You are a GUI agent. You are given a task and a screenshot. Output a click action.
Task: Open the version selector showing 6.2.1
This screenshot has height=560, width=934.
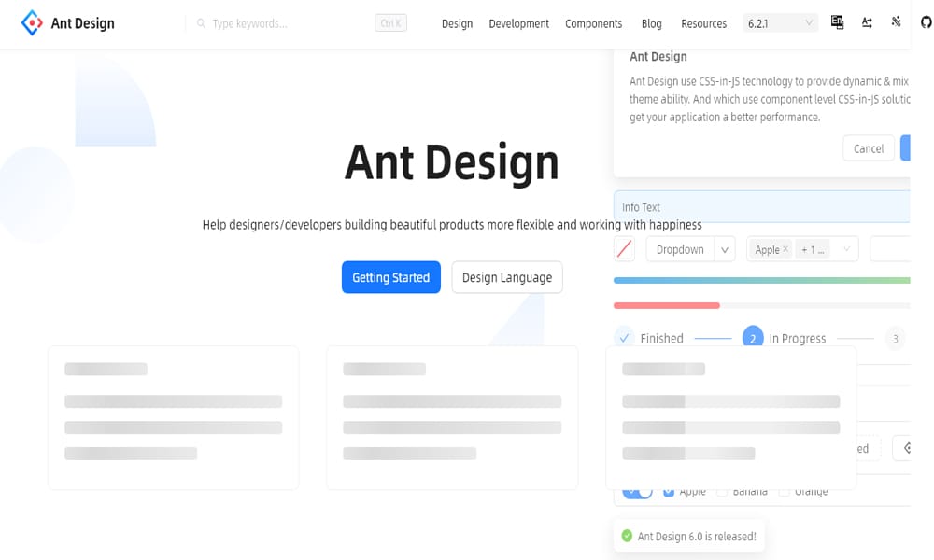click(x=780, y=21)
